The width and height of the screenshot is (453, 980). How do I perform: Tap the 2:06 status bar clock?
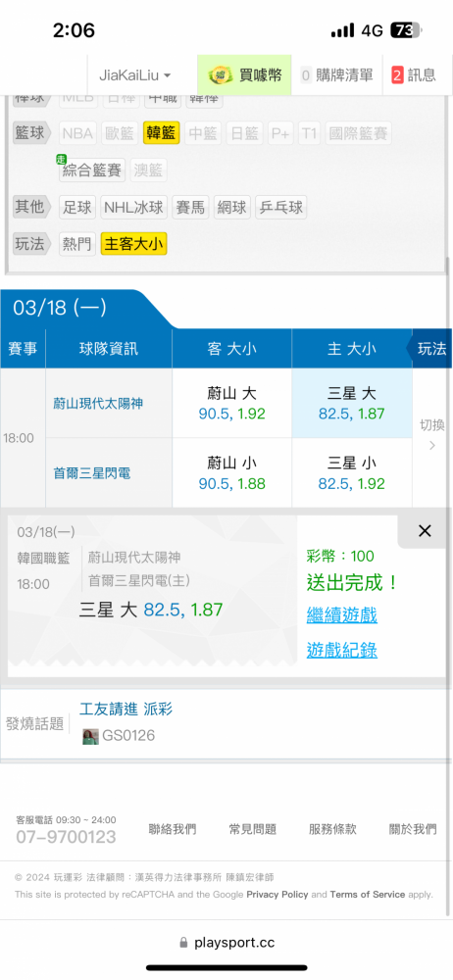click(x=74, y=30)
